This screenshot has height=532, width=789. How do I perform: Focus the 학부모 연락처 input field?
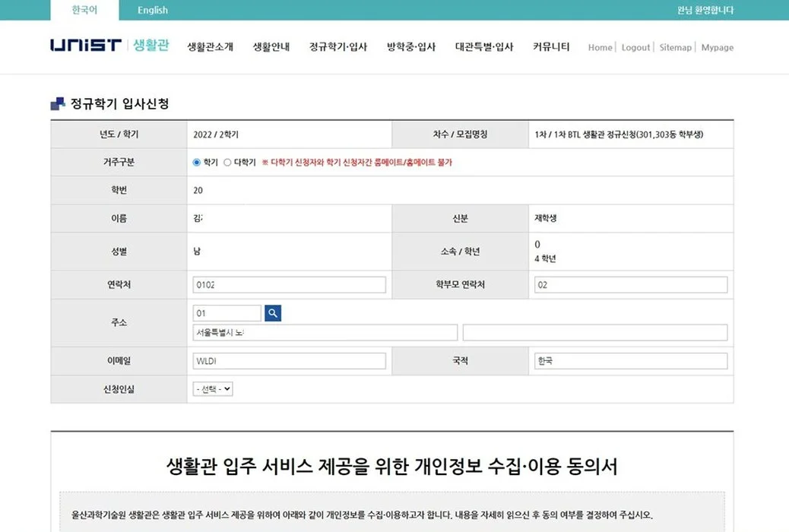tap(631, 285)
